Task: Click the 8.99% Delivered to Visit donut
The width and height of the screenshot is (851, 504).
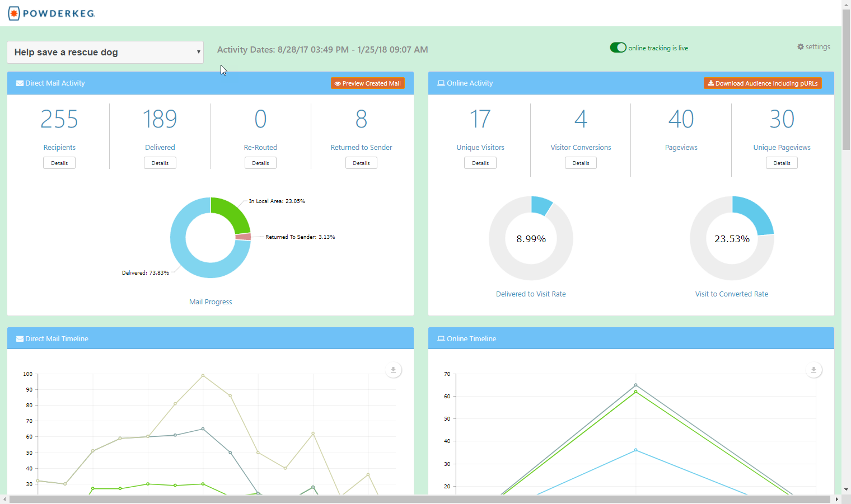Action: 531,238
